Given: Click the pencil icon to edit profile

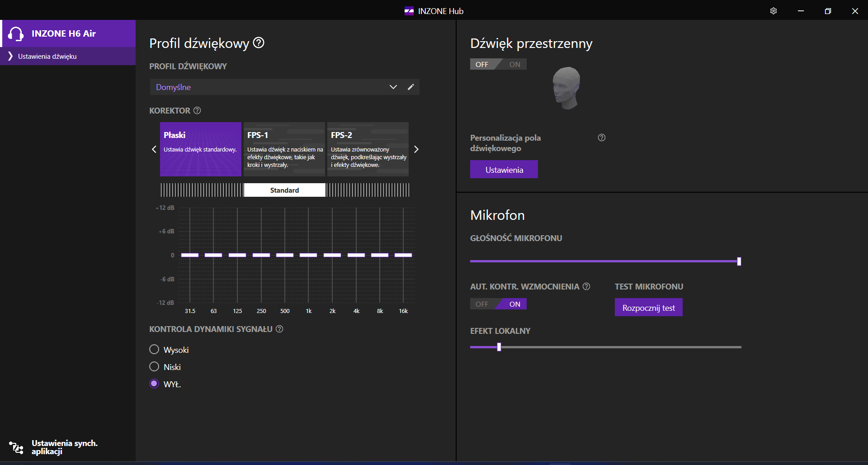Looking at the screenshot, I should click(410, 87).
